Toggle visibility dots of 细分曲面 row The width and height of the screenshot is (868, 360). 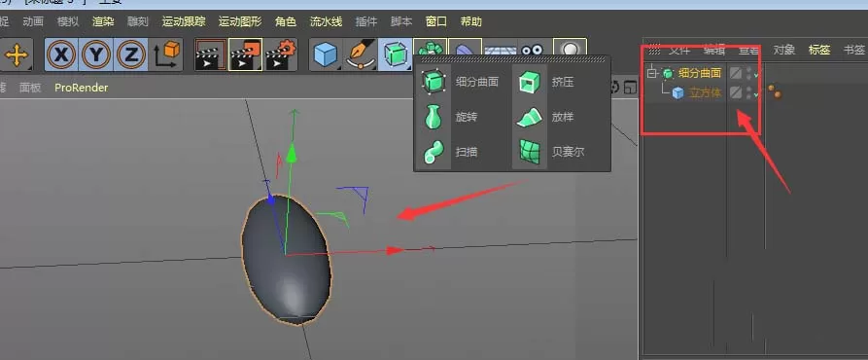pyautogui.click(x=749, y=73)
